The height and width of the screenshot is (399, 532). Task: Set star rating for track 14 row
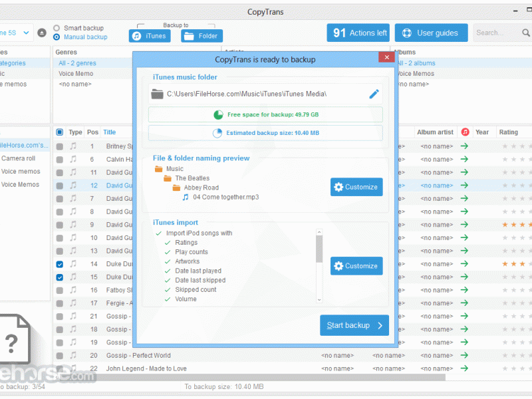click(x=517, y=264)
